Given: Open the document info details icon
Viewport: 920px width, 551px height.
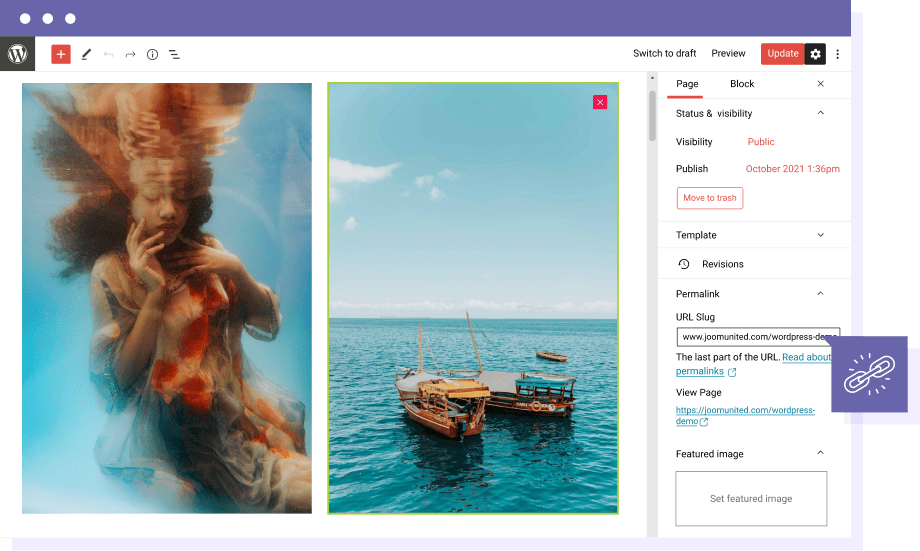Looking at the screenshot, I should (152, 54).
